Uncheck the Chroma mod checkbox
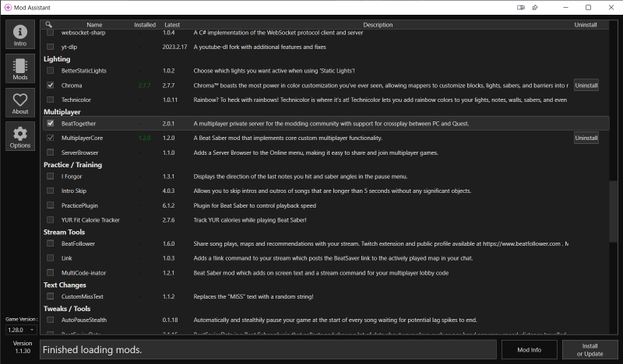Viewport: 623px width, 364px height. [51, 85]
